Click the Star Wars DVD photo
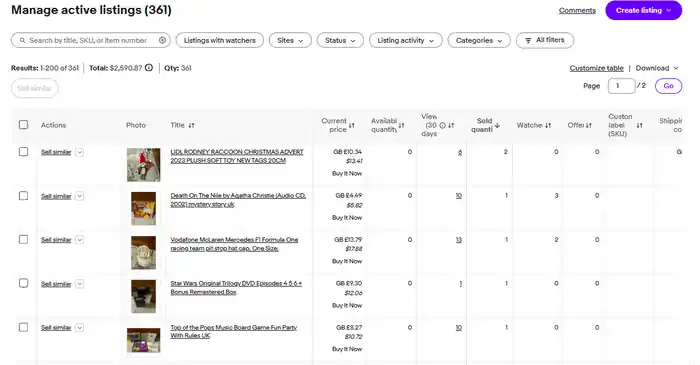This screenshot has width=700, height=365. pos(143,296)
